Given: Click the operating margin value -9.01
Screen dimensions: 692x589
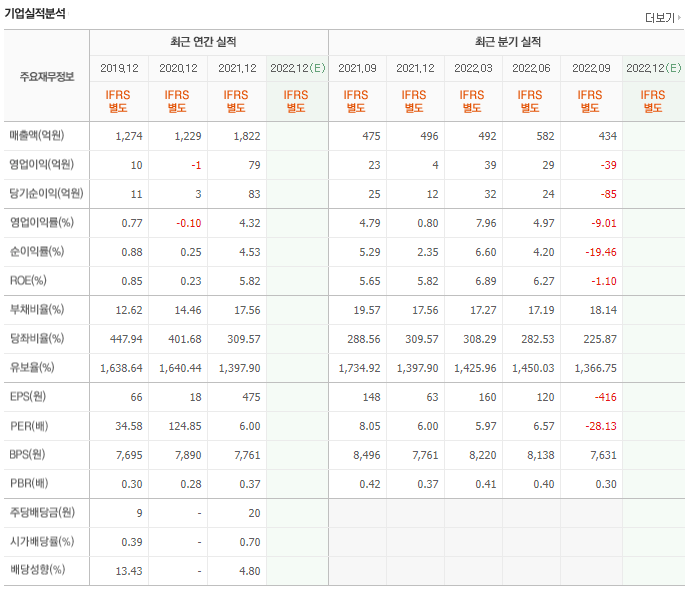Looking at the screenshot, I should [x=604, y=224].
